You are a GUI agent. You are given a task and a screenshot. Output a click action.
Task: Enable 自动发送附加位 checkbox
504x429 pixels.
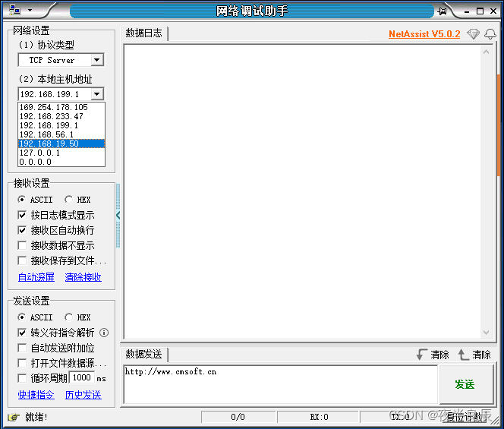coord(22,348)
